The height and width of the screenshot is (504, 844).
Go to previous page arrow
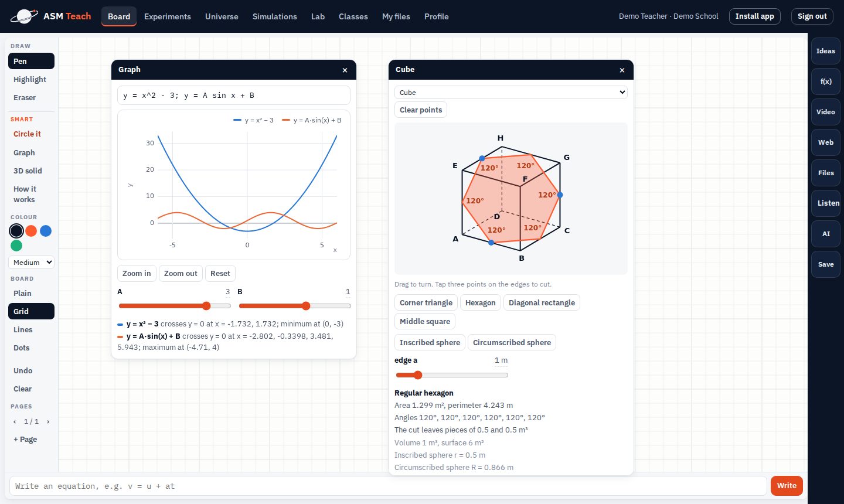(x=15, y=421)
